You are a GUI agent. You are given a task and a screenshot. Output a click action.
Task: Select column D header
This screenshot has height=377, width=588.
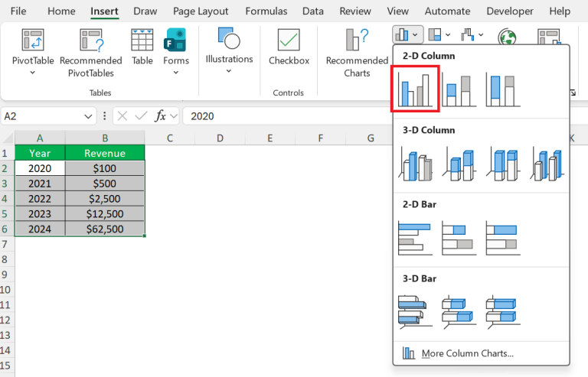pyautogui.click(x=220, y=138)
